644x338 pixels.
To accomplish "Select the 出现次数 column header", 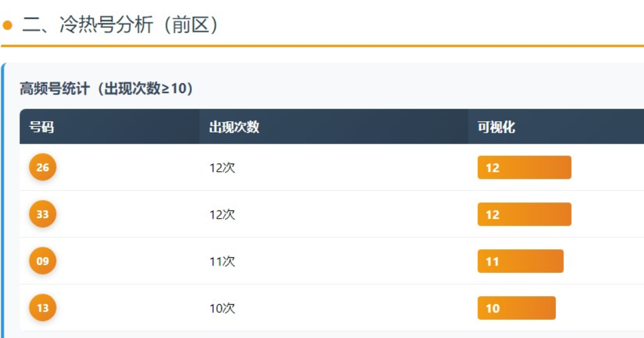I will (x=234, y=127).
